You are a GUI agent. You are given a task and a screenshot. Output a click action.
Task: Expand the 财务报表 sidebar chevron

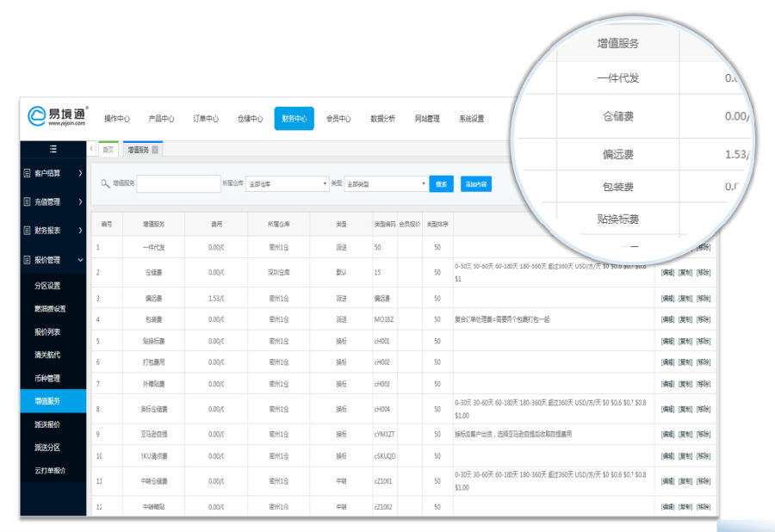point(80,230)
